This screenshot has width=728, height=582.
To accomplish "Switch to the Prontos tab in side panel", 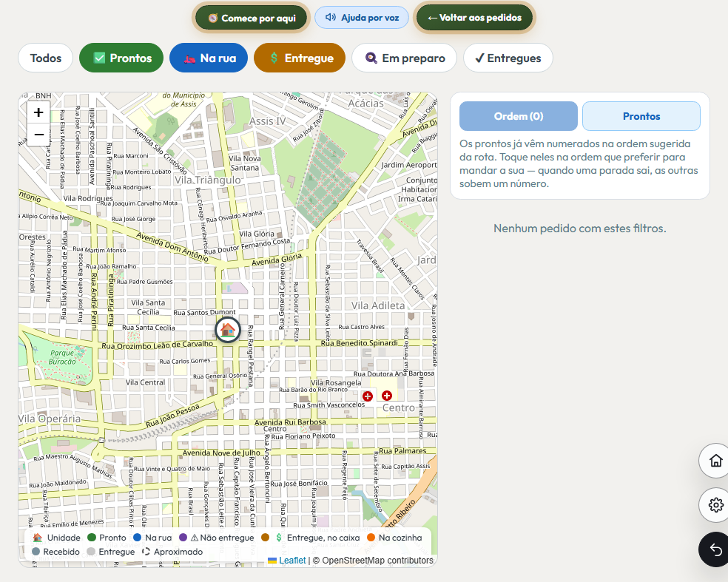I will (x=641, y=116).
